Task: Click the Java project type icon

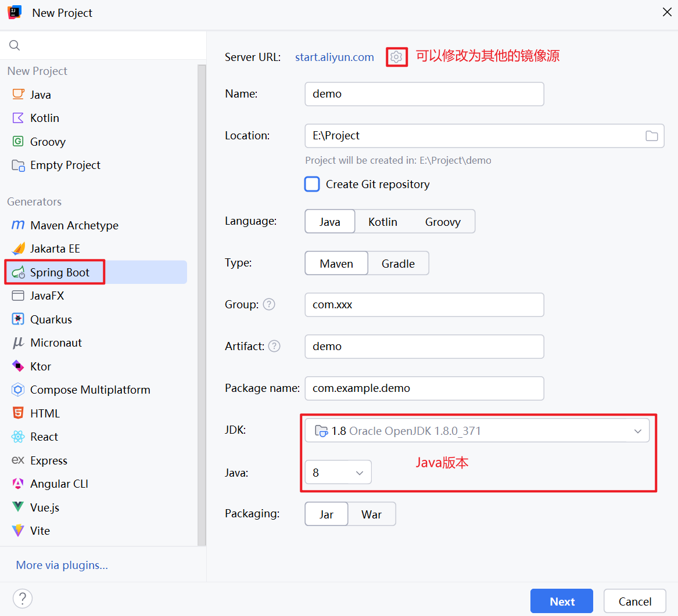Action: point(18,94)
